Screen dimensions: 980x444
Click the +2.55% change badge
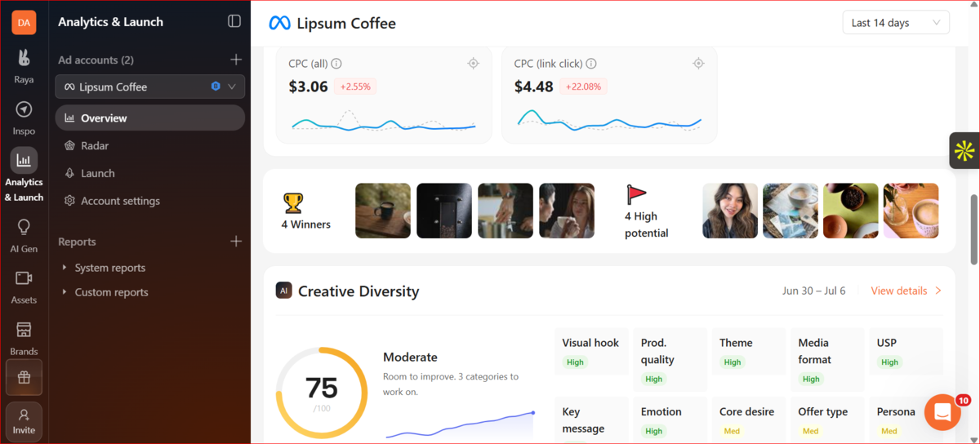point(355,87)
